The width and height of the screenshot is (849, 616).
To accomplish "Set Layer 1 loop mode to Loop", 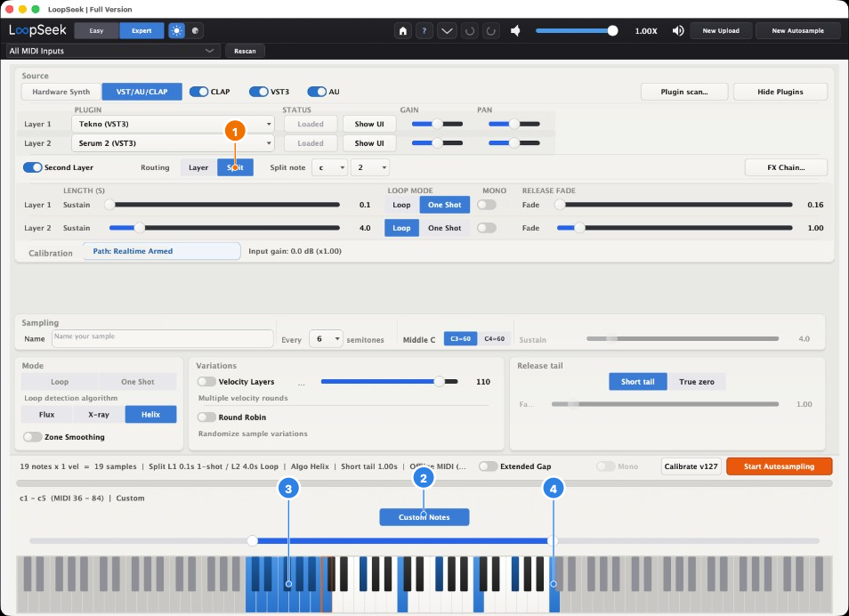I will pos(401,205).
